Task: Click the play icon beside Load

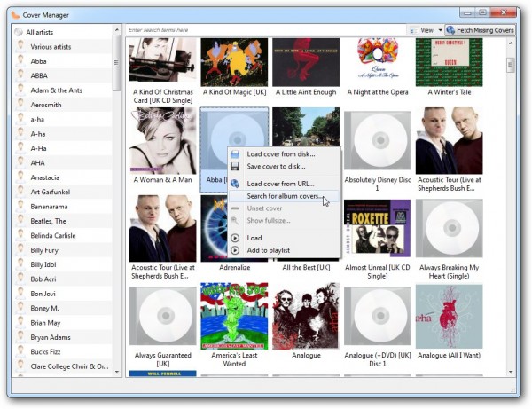Action: [x=235, y=238]
